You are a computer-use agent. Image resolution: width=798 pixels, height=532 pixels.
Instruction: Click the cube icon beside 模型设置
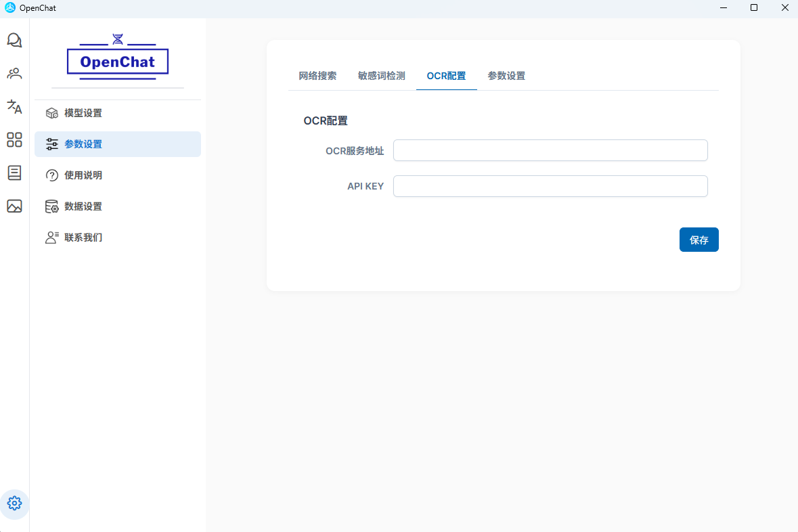click(x=52, y=113)
